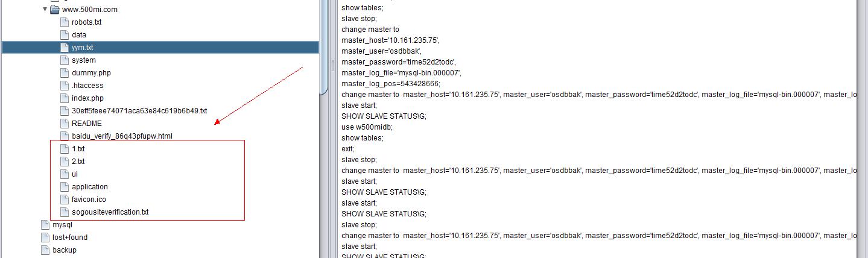Click the 'use w500midb;' line

[367, 127]
